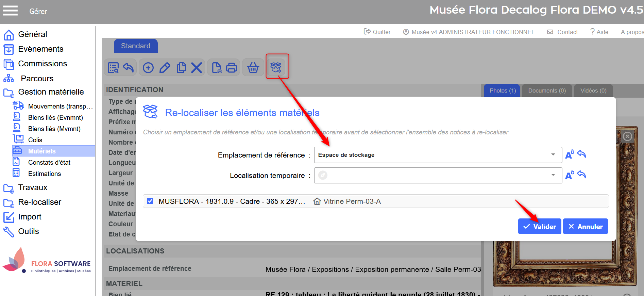Expand Gestion matérielle in sidebar
Image resolution: width=644 pixels, height=296 pixels.
point(51,92)
